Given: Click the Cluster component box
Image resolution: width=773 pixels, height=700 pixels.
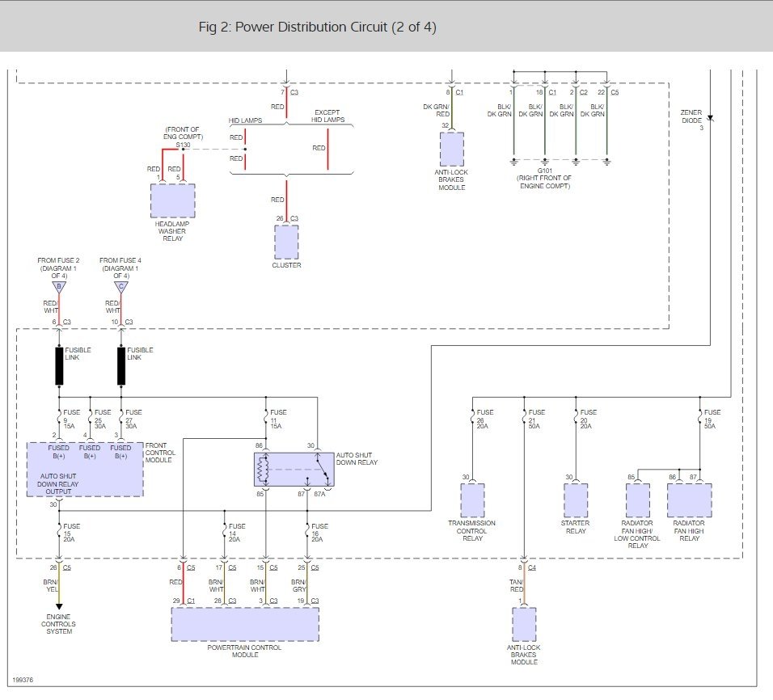Looking at the screenshot, I should [x=286, y=242].
